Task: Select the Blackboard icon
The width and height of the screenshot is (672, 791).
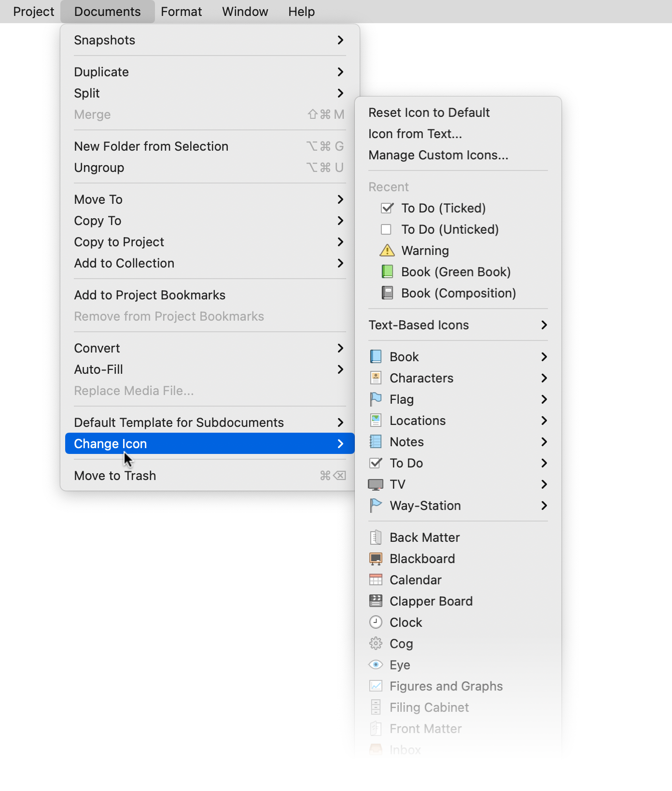Action: click(422, 559)
